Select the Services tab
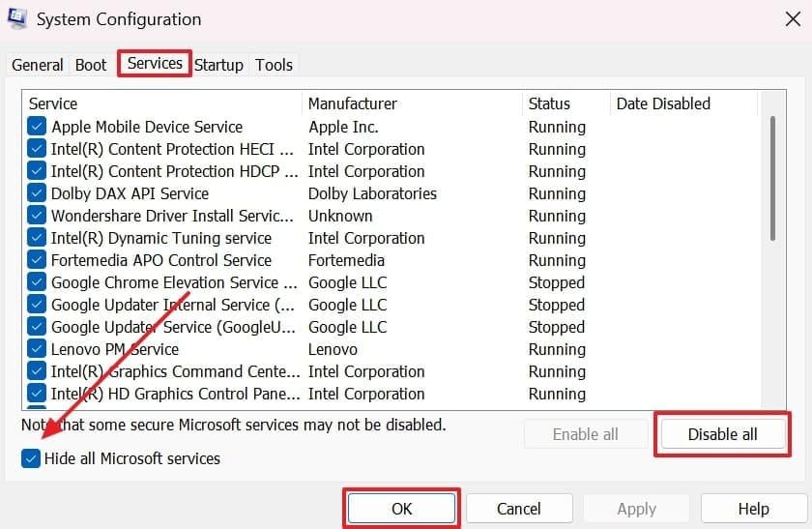This screenshot has width=812, height=529. pyautogui.click(x=155, y=63)
